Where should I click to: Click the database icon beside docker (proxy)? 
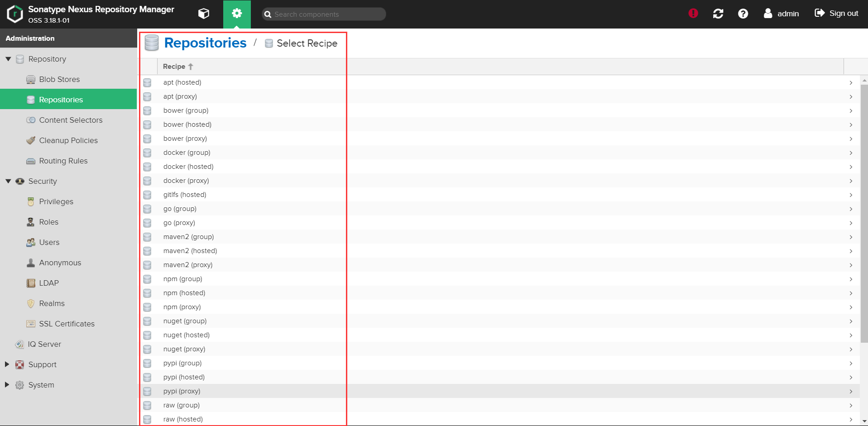tap(147, 181)
